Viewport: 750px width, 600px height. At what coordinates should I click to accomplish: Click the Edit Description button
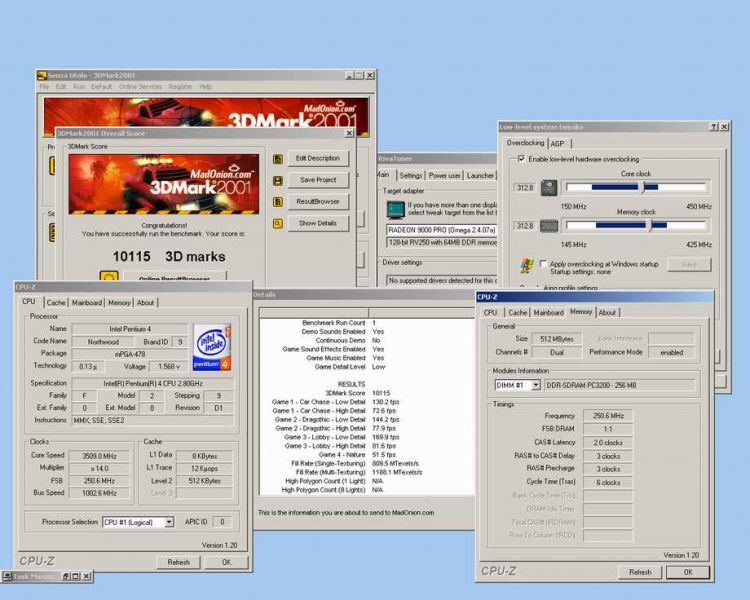click(x=318, y=158)
